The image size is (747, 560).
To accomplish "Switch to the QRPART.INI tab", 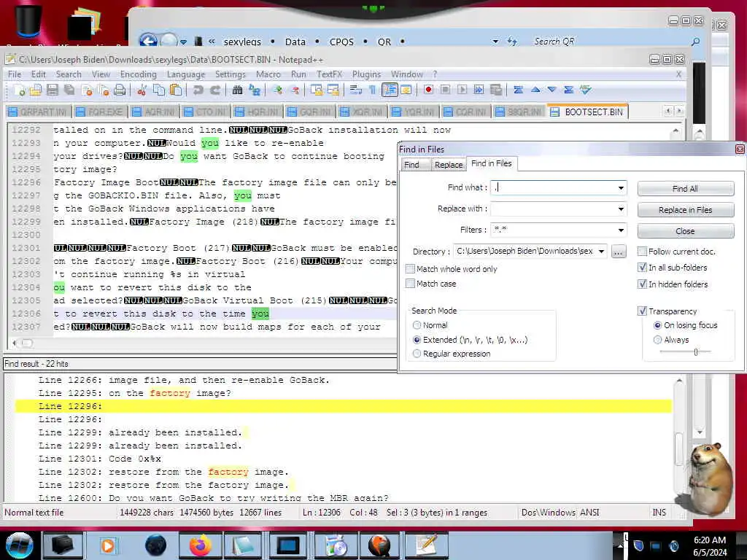I will (38, 112).
